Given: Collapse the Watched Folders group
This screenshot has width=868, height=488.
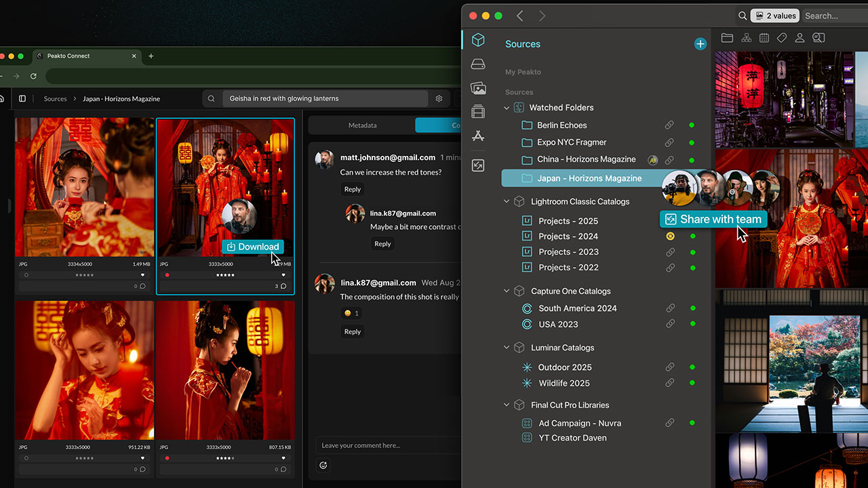Looking at the screenshot, I should [507, 108].
